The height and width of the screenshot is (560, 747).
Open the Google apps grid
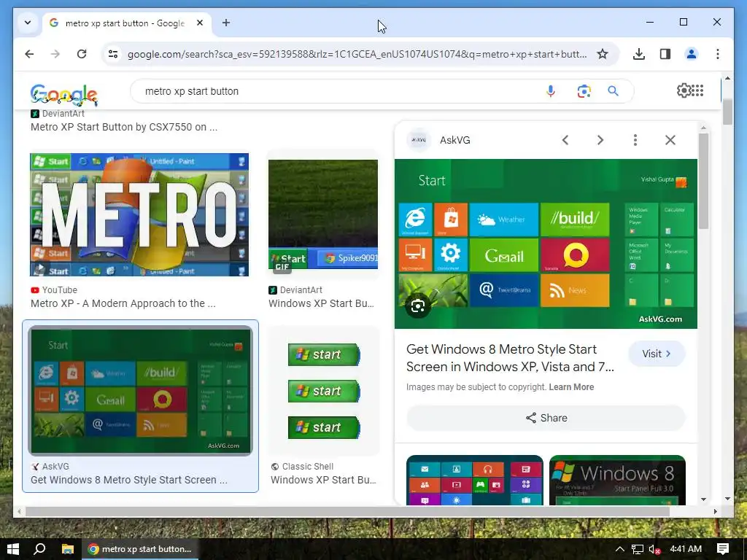pyautogui.click(x=697, y=90)
